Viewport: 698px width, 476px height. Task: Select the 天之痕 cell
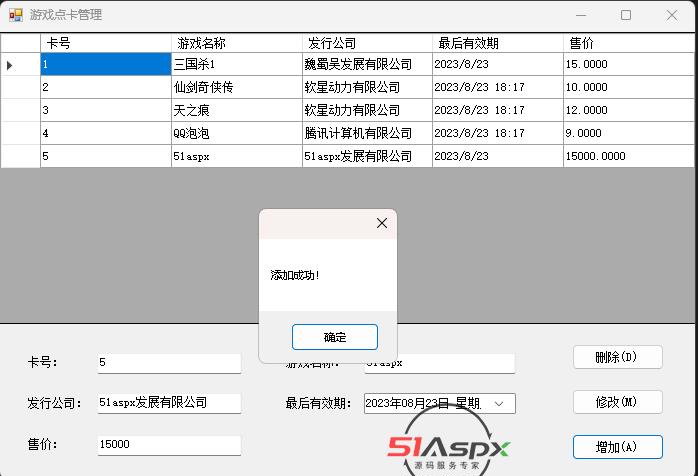click(x=237, y=110)
